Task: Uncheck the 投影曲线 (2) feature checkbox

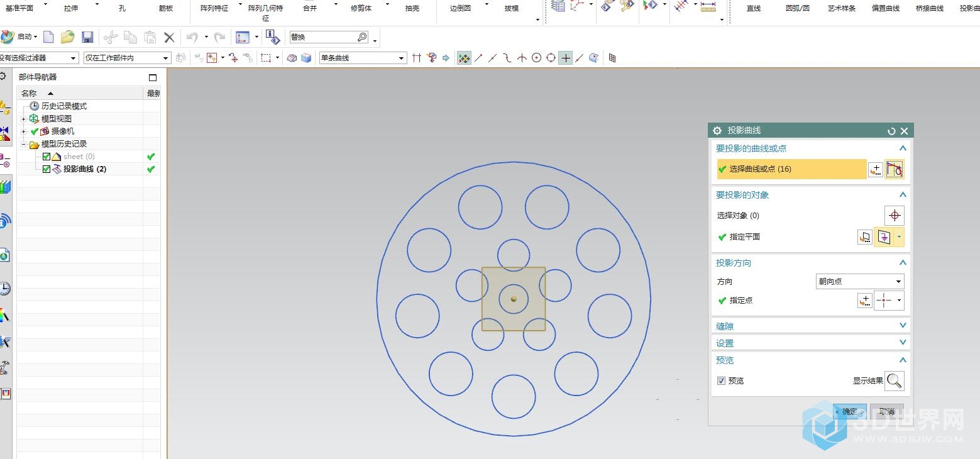Action: (46, 169)
